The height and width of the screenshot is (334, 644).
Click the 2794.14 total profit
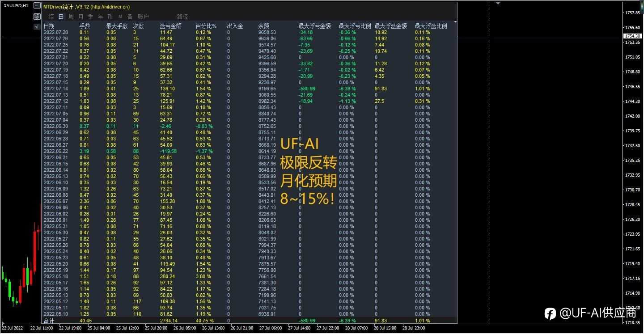pos(169,321)
